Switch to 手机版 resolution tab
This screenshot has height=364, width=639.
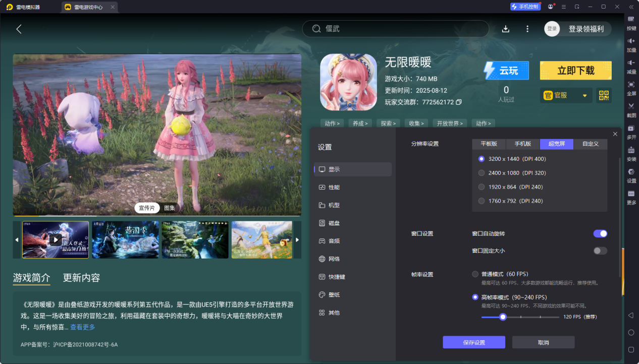point(523,144)
